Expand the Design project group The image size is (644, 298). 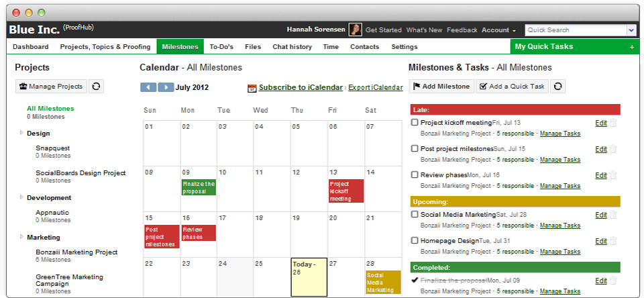click(x=21, y=133)
